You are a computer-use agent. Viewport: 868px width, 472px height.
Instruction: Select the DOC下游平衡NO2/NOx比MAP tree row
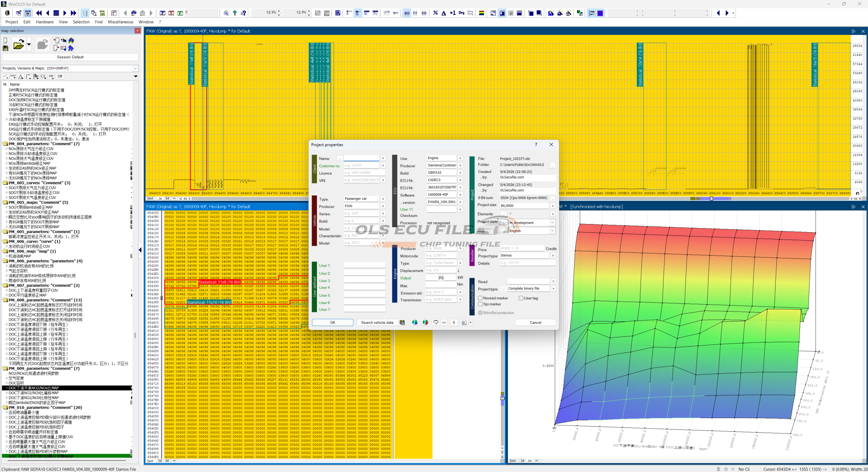67,388
